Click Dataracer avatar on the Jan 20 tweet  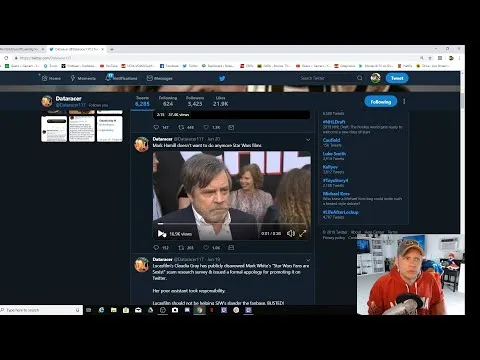pos(142,144)
